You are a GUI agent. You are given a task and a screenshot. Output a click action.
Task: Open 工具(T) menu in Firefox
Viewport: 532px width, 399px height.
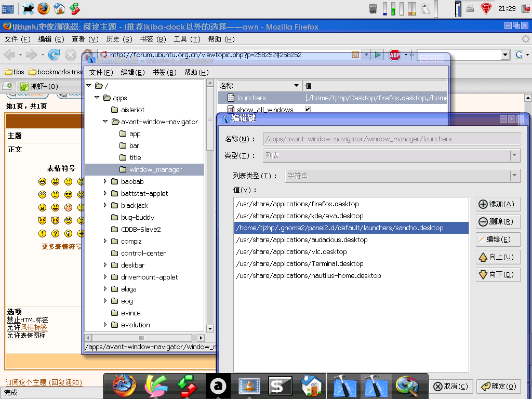pyautogui.click(x=187, y=39)
